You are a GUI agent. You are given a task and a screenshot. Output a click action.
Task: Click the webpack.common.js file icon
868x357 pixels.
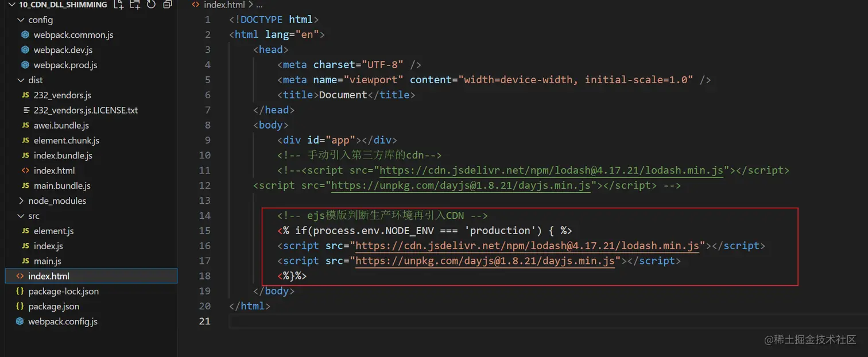pos(25,35)
